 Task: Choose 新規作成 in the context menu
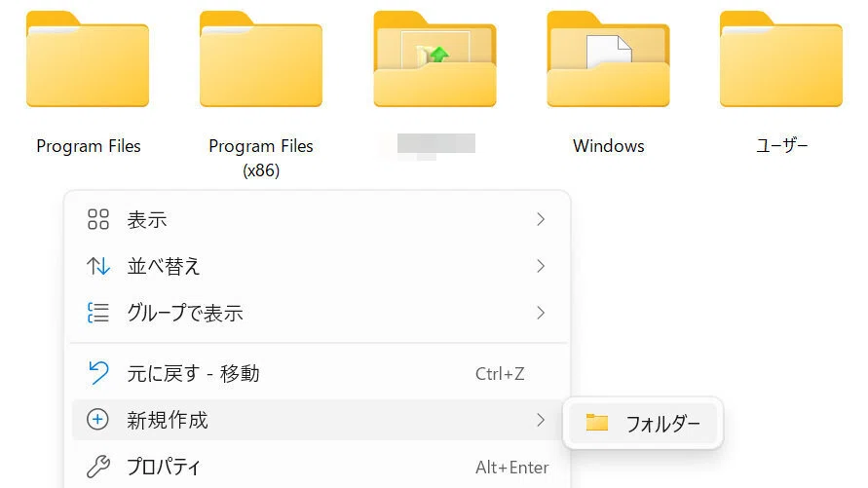pos(318,420)
